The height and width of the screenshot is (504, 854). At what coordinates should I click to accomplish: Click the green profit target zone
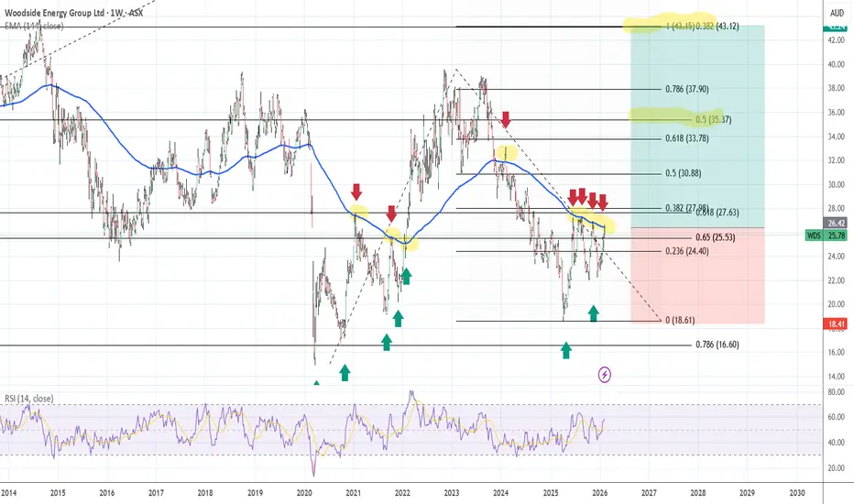[697, 126]
